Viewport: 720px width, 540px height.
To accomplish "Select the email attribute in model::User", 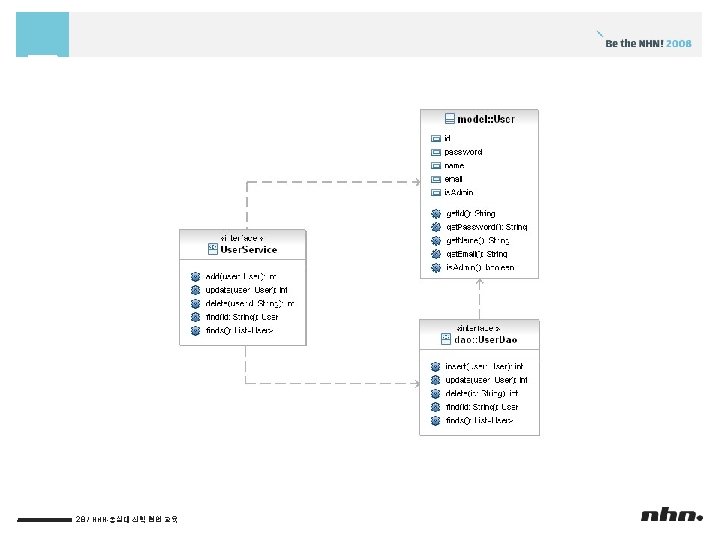I will 453,180.
